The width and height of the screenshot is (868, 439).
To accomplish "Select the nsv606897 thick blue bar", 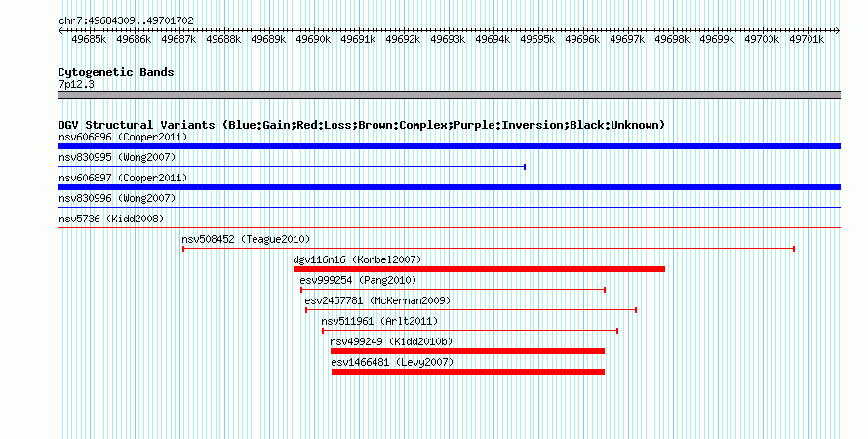I will tap(449, 187).
